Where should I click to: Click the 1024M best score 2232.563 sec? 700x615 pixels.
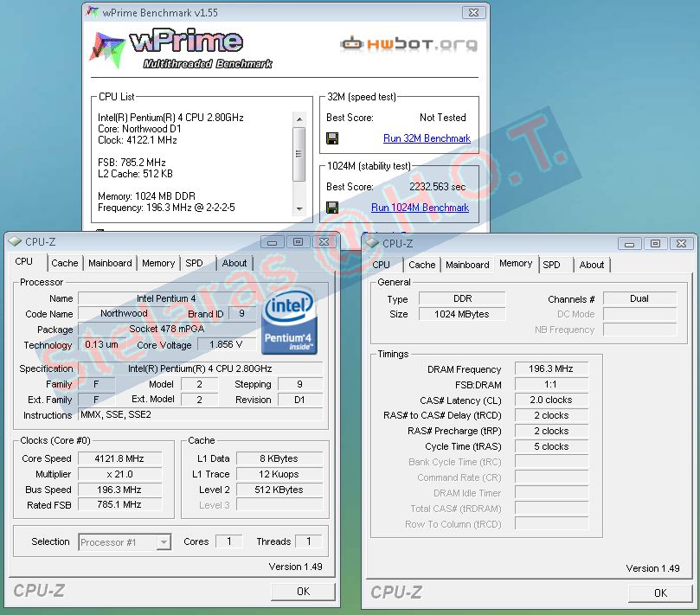click(x=438, y=187)
